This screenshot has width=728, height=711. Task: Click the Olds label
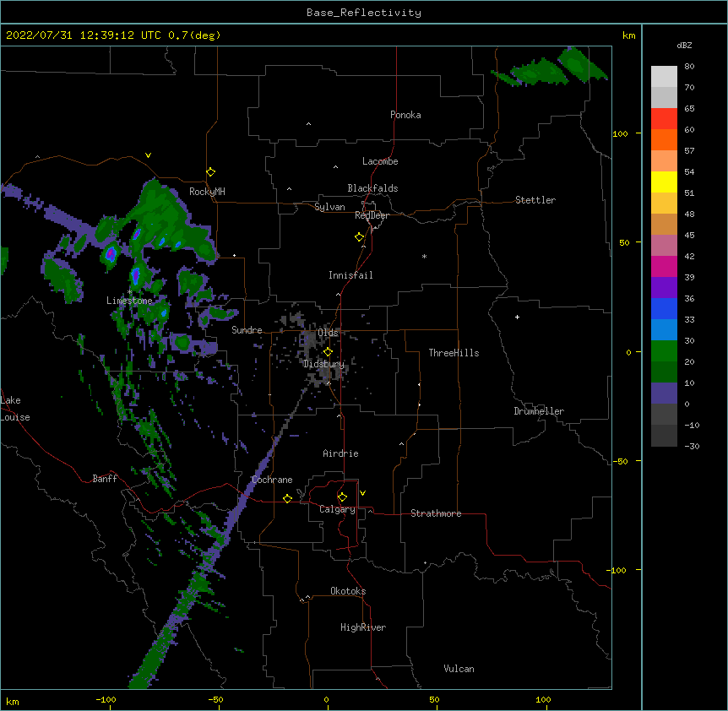pos(328,333)
